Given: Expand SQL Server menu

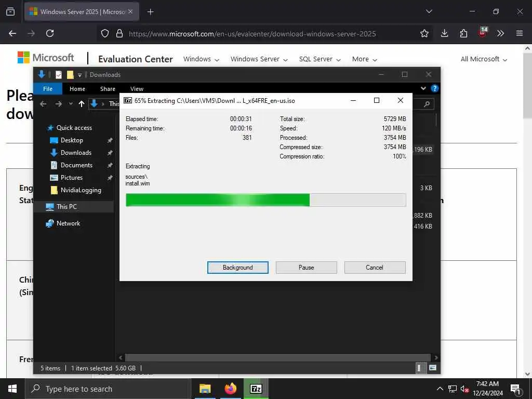Looking at the screenshot, I should click(x=320, y=59).
